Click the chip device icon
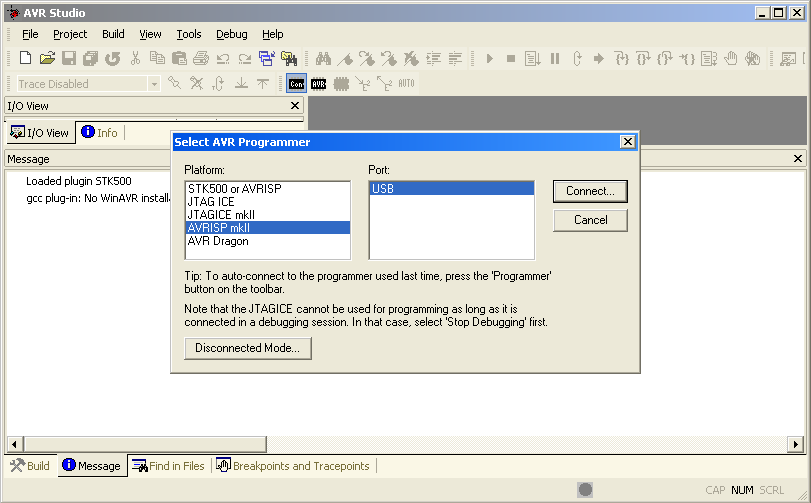The width and height of the screenshot is (811, 503). (341, 84)
